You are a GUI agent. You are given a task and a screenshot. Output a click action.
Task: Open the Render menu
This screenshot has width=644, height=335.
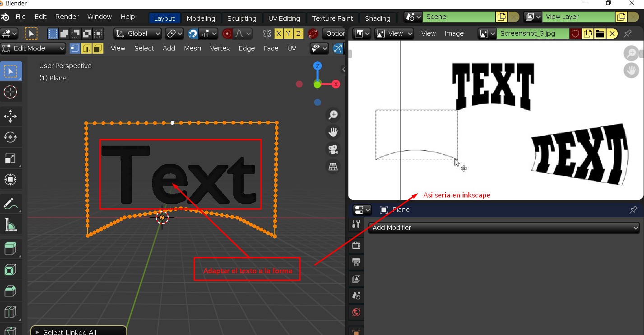[x=67, y=17]
